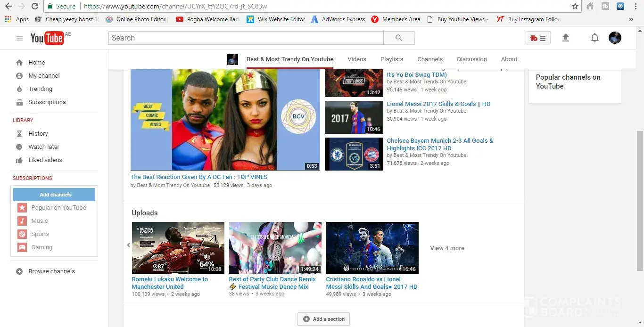Reload the page with the refresh icon

(x=35, y=6)
